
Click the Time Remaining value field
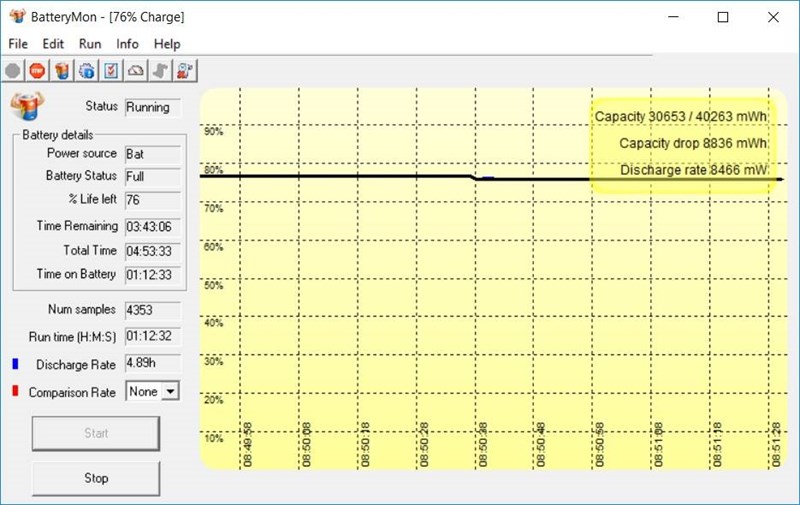click(x=152, y=226)
